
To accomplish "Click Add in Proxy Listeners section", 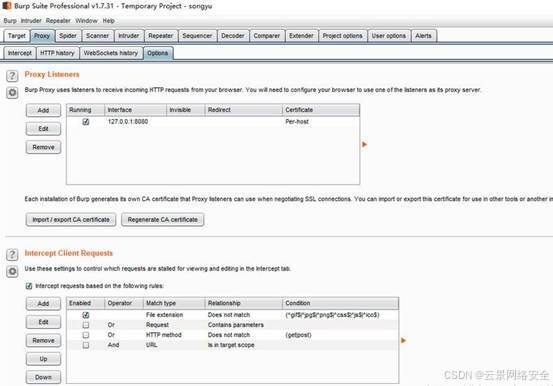I will point(43,110).
